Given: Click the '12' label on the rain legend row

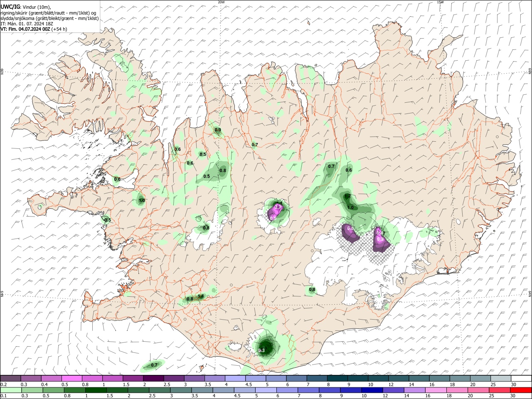Looking at the screenshot, I should (x=385, y=396).
